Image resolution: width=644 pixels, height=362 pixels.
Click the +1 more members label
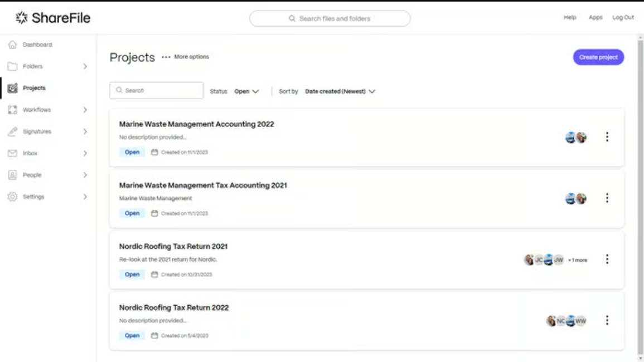pos(578,260)
